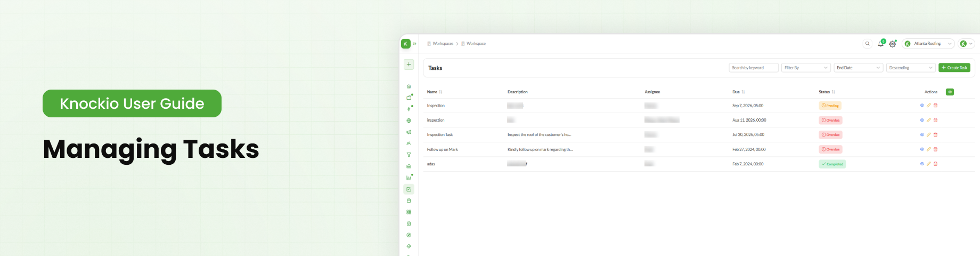
Task: Select the Tasks checkmark icon in sidebar
Action: (x=409, y=189)
